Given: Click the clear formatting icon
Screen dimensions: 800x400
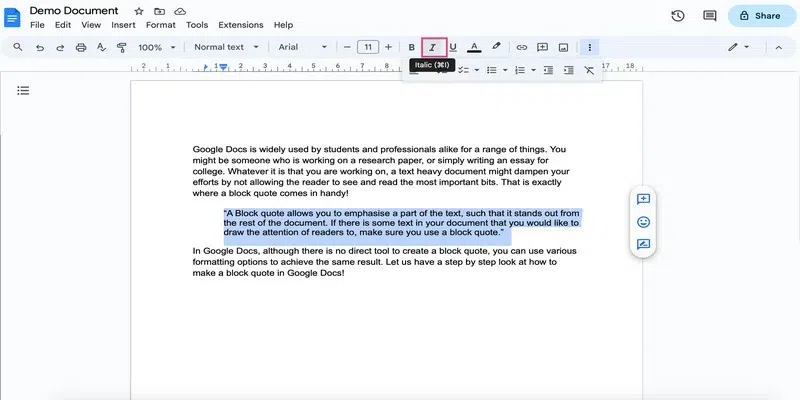Looking at the screenshot, I should (x=589, y=70).
